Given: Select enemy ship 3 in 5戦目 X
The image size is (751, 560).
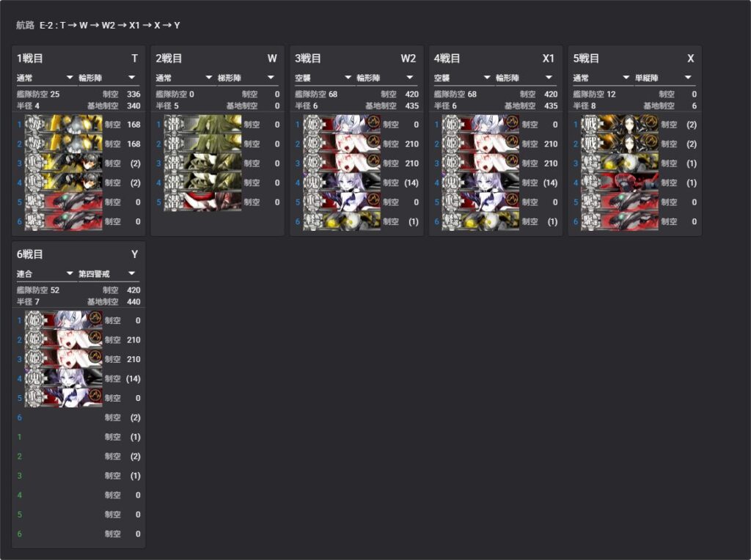Looking at the screenshot, I should 619,163.
